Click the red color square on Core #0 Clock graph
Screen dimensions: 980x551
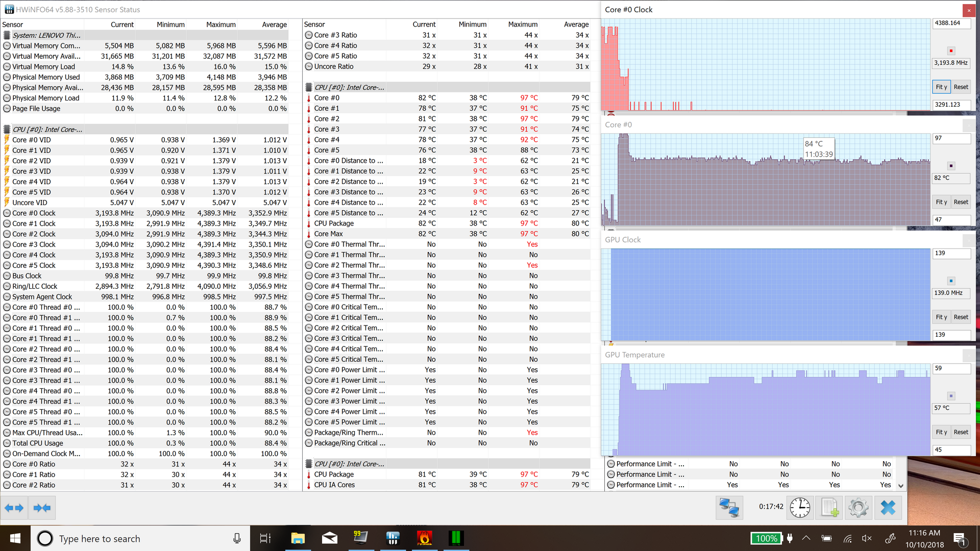click(x=951, y=51)
